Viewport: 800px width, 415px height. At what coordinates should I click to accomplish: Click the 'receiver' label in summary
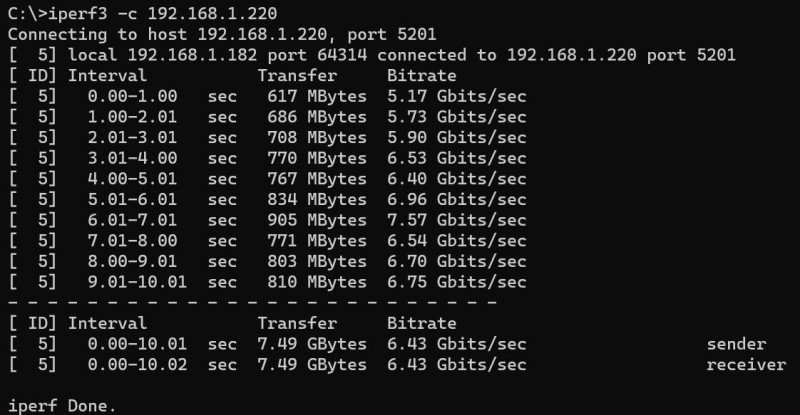click(746, 365)
